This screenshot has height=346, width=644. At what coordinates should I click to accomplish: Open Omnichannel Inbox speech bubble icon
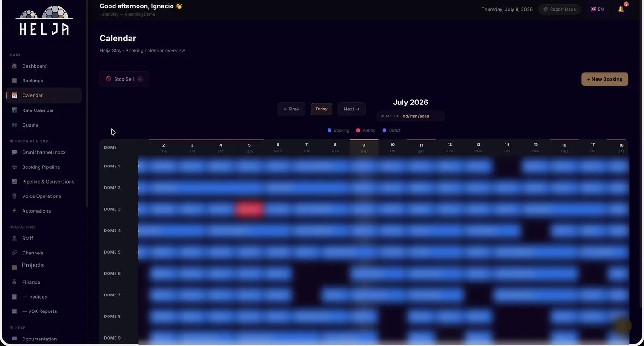(x=14, y=152)
